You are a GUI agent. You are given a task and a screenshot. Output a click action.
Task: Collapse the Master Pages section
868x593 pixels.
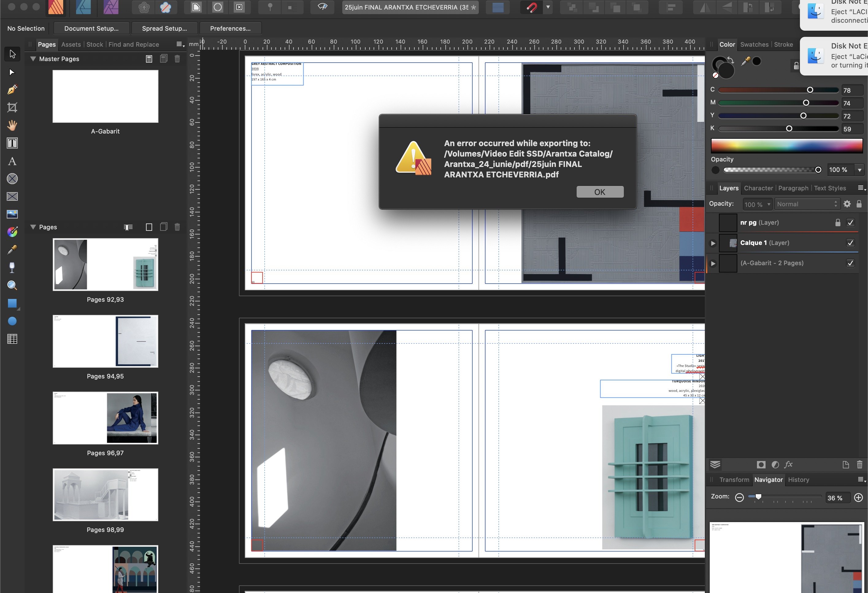pyautogui.click(x=33, y=59)
